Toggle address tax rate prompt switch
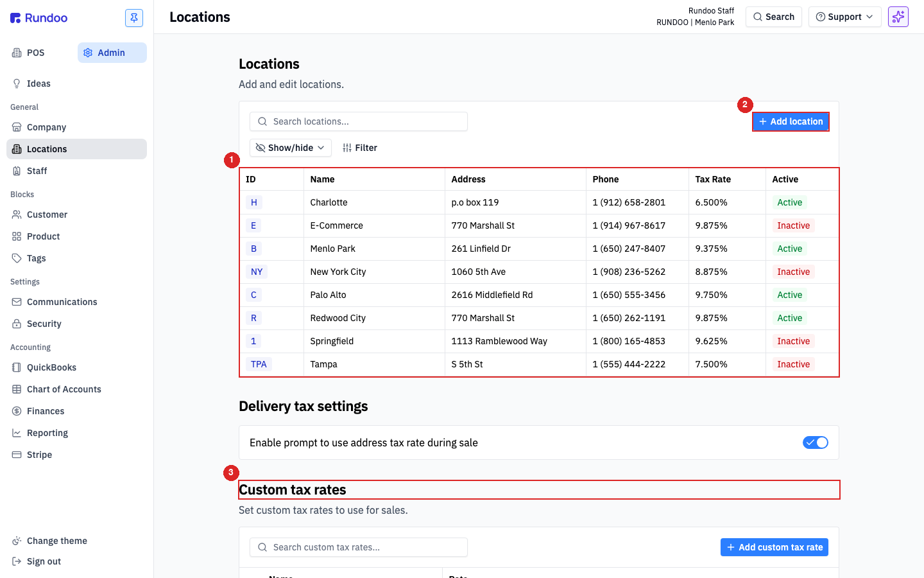The image size is (924, 578). (816, 442)
